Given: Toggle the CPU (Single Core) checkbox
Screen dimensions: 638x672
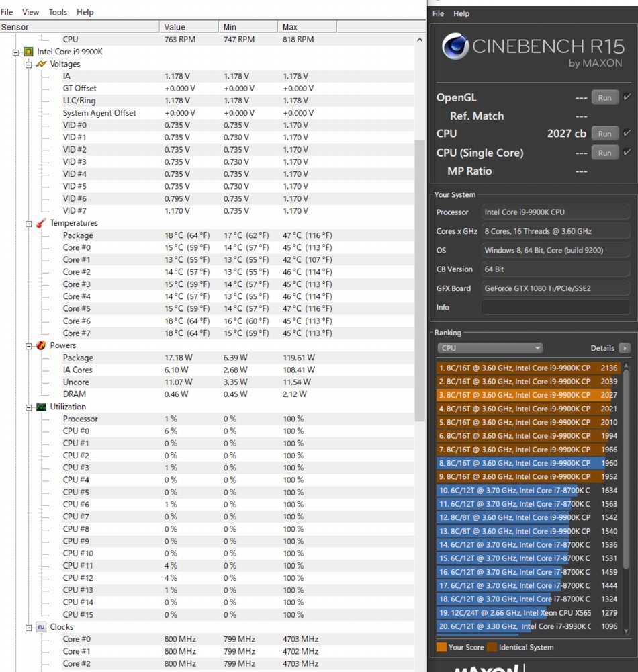Looking at the screenshot, I should pyautogui.click(x=627, y=152).
